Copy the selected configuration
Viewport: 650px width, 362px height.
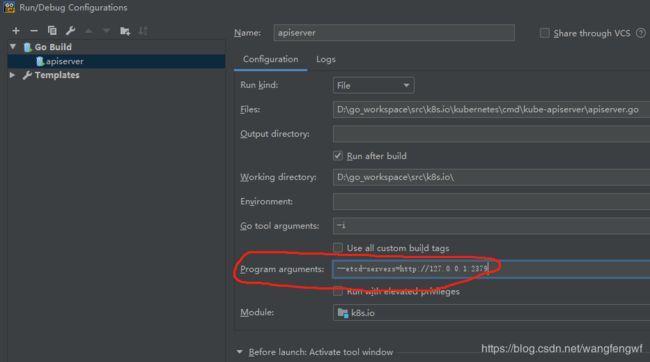(52, 31)
